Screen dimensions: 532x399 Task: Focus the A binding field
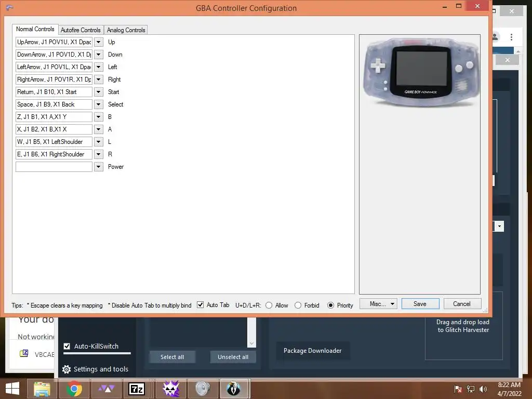tap(54, 129)
